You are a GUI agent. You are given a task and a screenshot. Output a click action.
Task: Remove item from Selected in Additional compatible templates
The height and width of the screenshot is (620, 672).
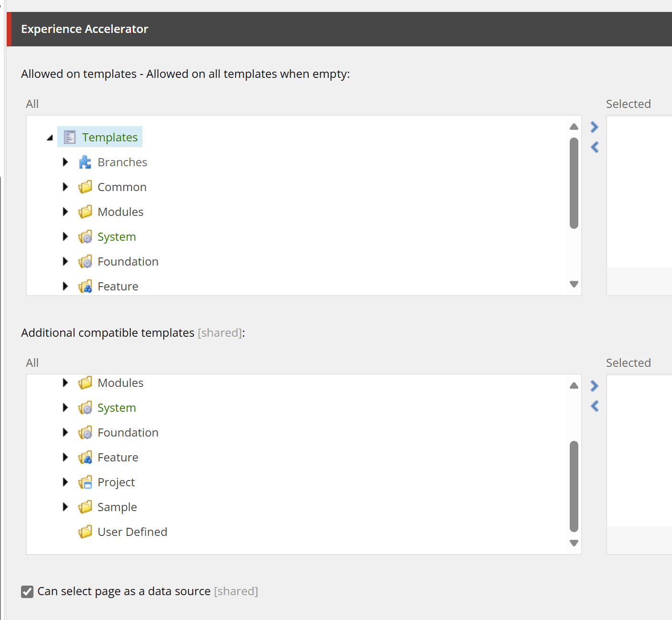[x=594, y=406]
